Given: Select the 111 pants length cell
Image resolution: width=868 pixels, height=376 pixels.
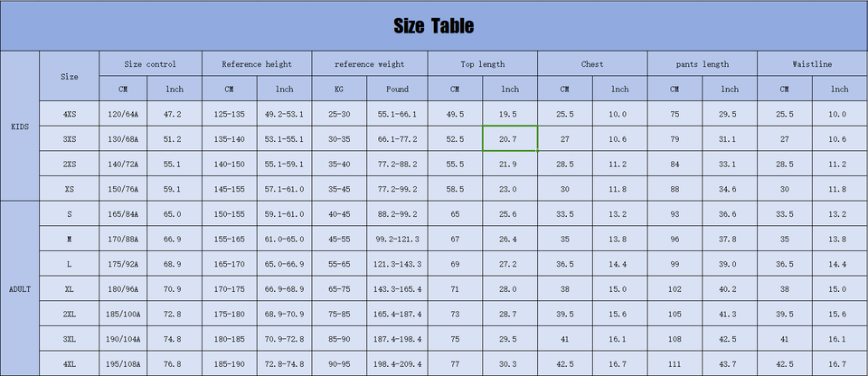Looking at the screenshot, I should [x=675, y=363].
